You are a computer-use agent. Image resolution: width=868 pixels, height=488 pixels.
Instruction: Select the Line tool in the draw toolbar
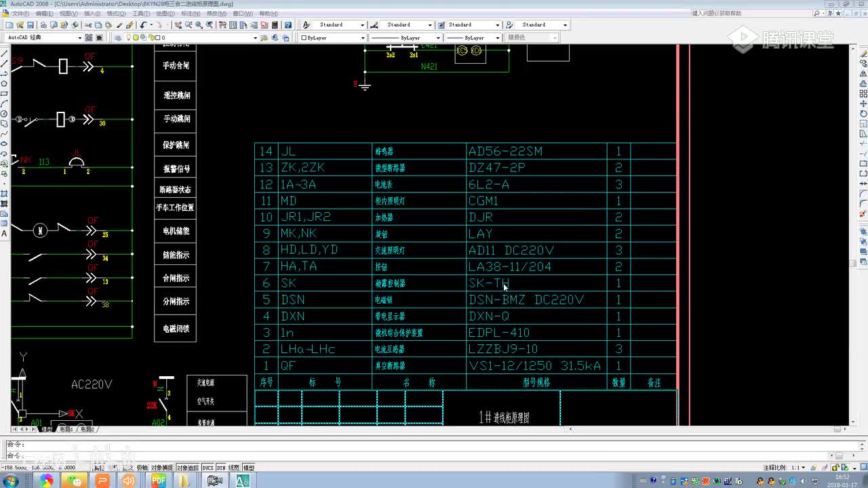(5, 54)
